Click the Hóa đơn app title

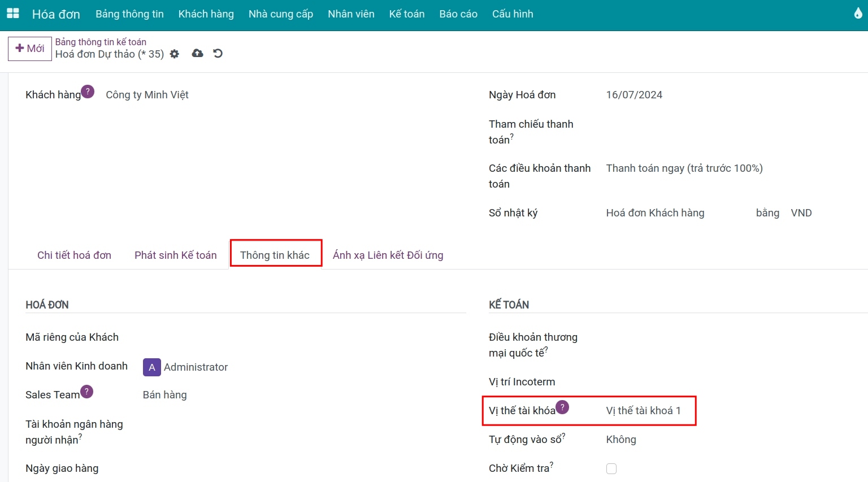pos(56,14)
